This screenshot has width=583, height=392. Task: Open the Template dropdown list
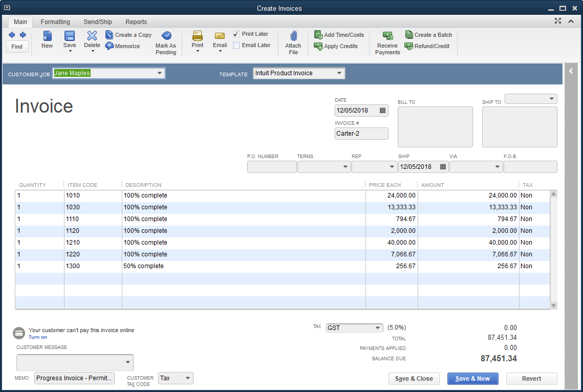tap(339, 73)
